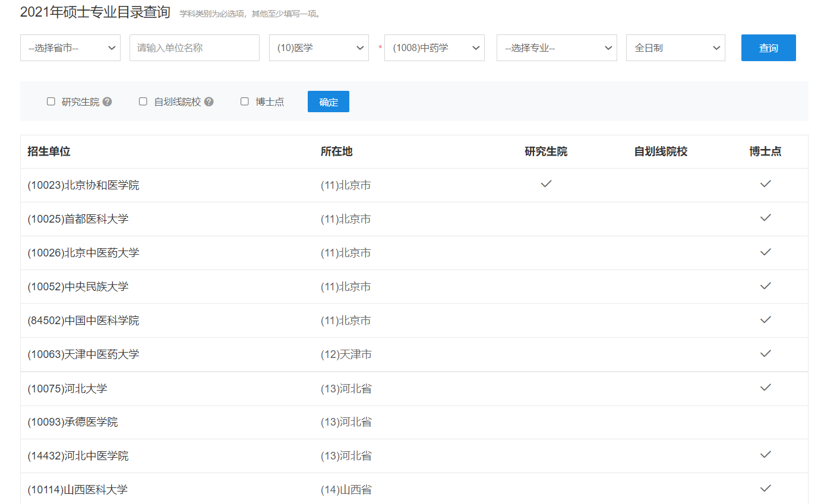Click the 查询 search button
The image size is (821, 504).
click(768, 47)
